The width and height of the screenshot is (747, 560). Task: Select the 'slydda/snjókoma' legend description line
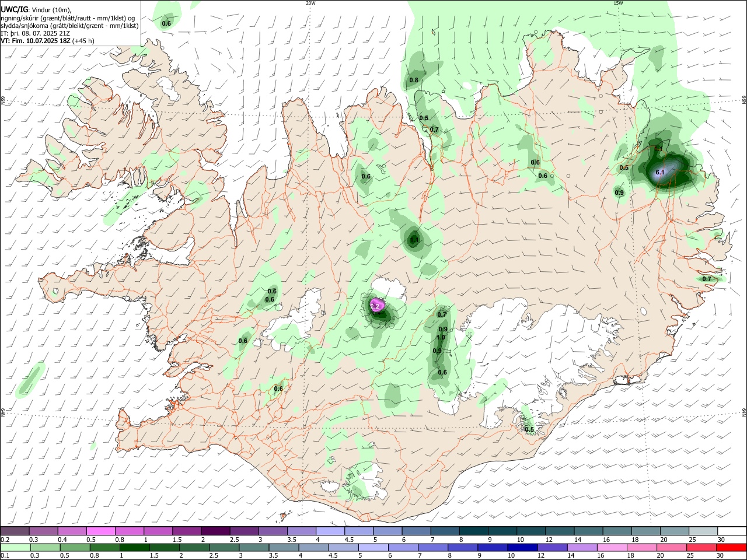pos(69,26)
